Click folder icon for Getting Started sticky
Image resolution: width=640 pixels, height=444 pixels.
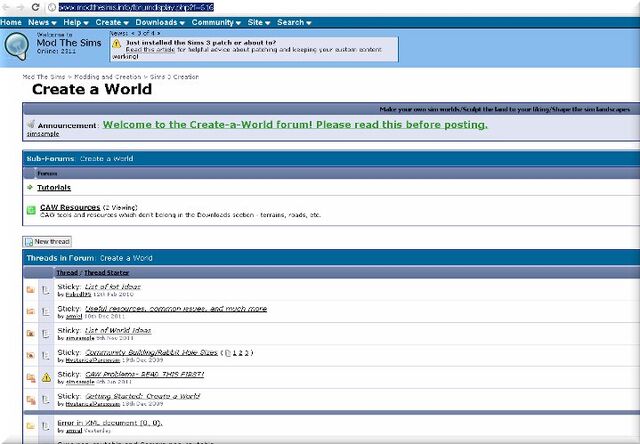(31, 400)
